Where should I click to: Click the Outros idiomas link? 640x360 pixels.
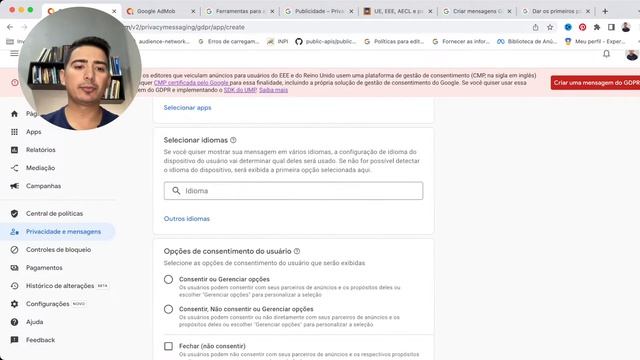(187, 219)
